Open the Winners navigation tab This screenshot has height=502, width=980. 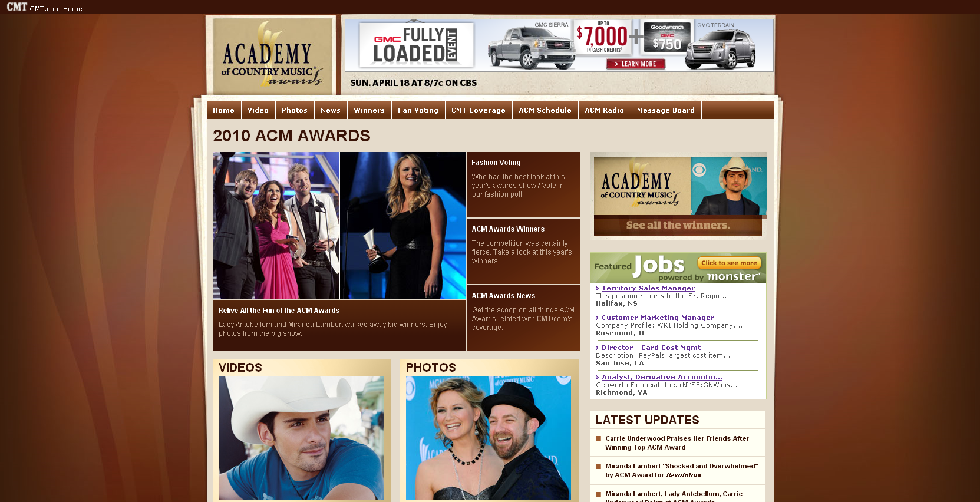pyautogui.click(x=369, y=110)
